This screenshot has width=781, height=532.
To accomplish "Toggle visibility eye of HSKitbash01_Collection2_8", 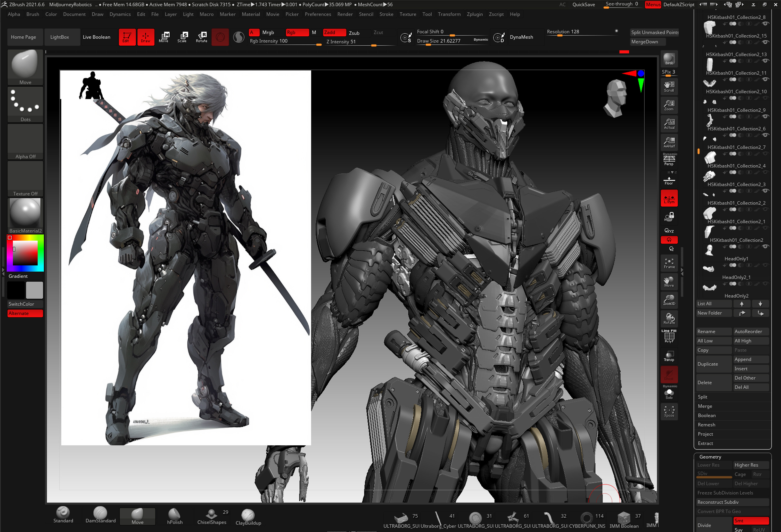I will point(765,23).
